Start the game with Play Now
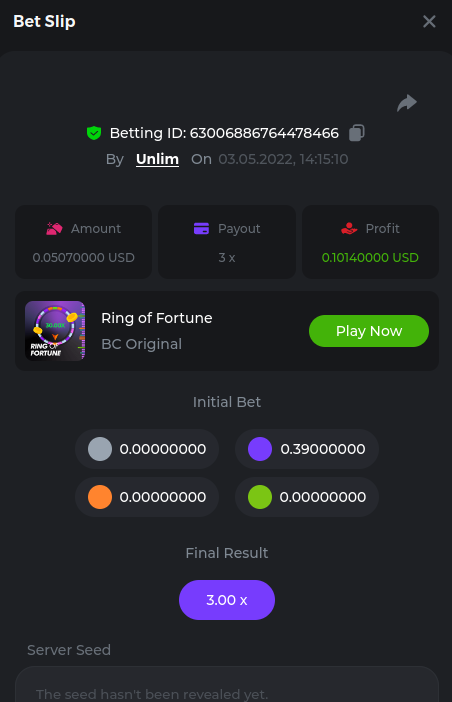 369,331
